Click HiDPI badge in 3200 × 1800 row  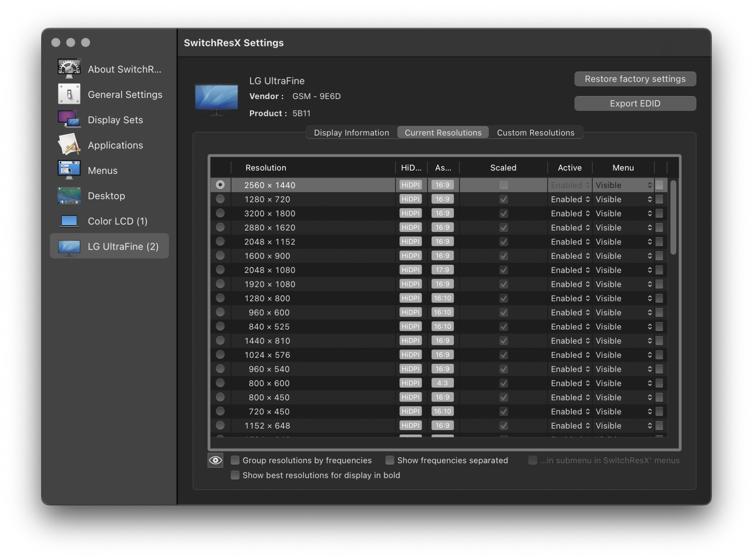tap(410, 213)
